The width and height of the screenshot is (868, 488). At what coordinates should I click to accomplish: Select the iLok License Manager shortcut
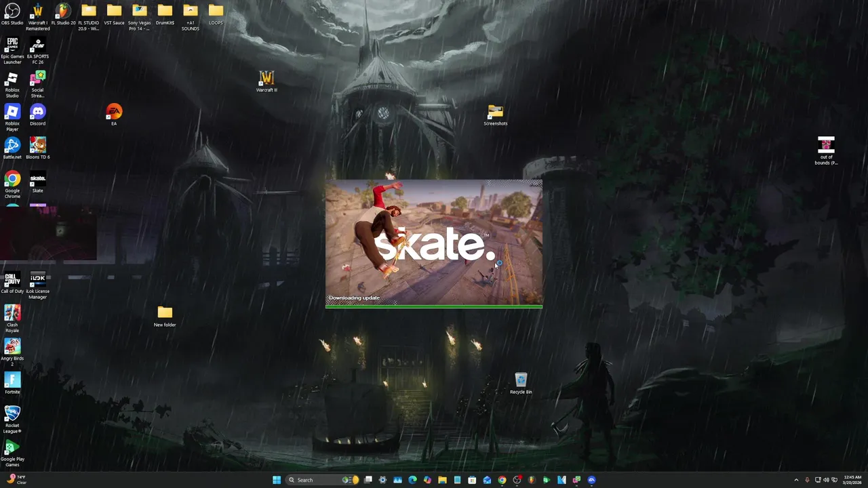(x=37, y=286)
